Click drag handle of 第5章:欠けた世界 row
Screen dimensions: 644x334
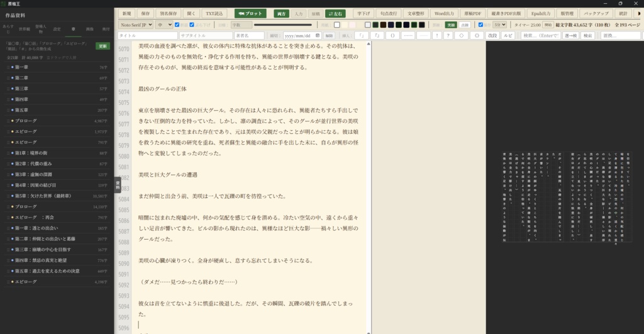click(8, 196)
